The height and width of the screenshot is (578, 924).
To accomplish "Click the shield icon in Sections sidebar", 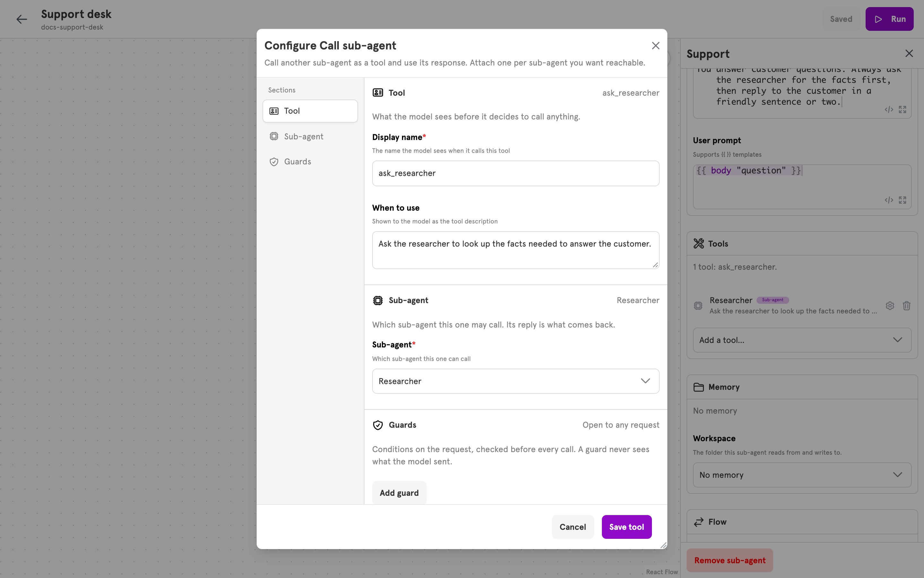I will (x=274, y=162).
